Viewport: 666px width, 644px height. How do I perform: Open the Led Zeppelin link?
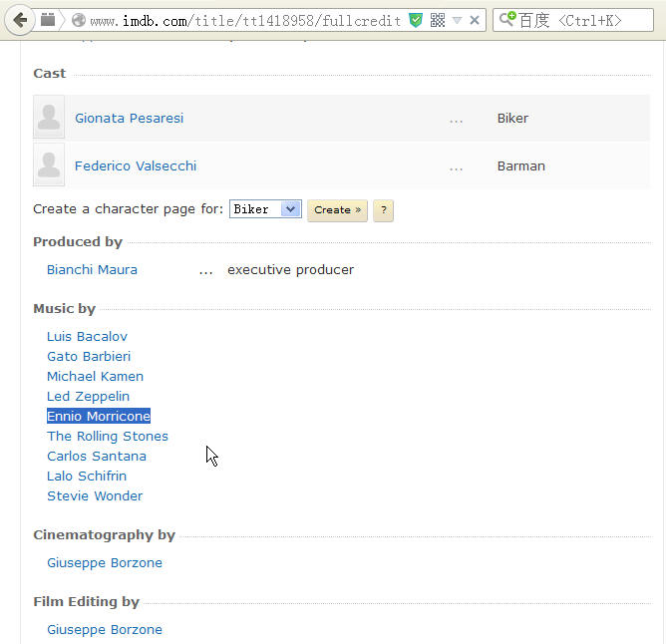pyautogui.click(x=89, y=397)
